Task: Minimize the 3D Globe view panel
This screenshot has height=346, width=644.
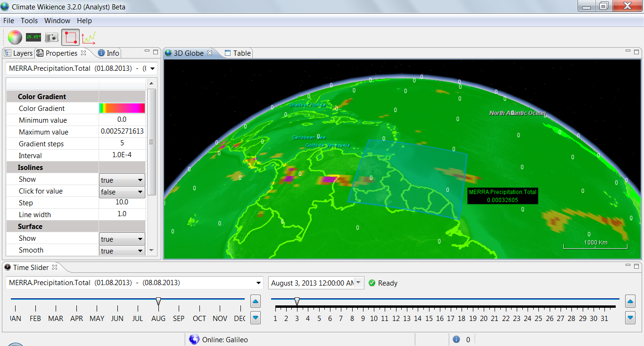Action: pyautogui.click(x=628, y=51)
